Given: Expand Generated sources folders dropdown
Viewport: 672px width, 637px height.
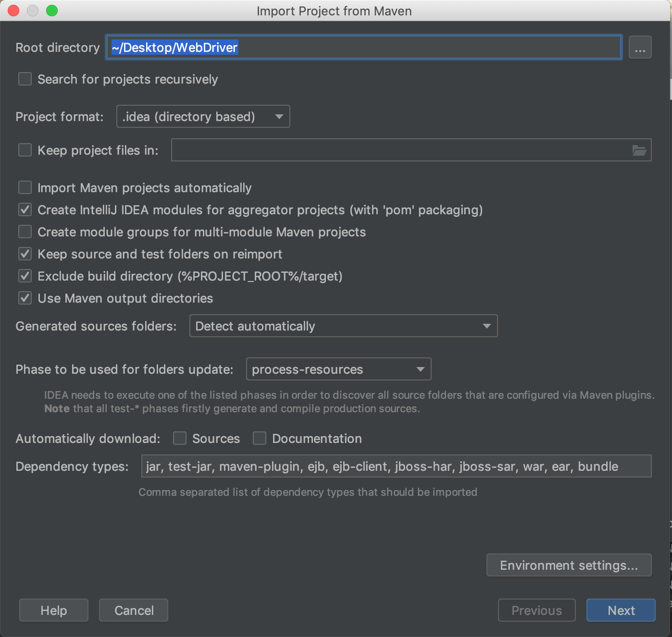Looking at the screenshot, I should (343, 326).
